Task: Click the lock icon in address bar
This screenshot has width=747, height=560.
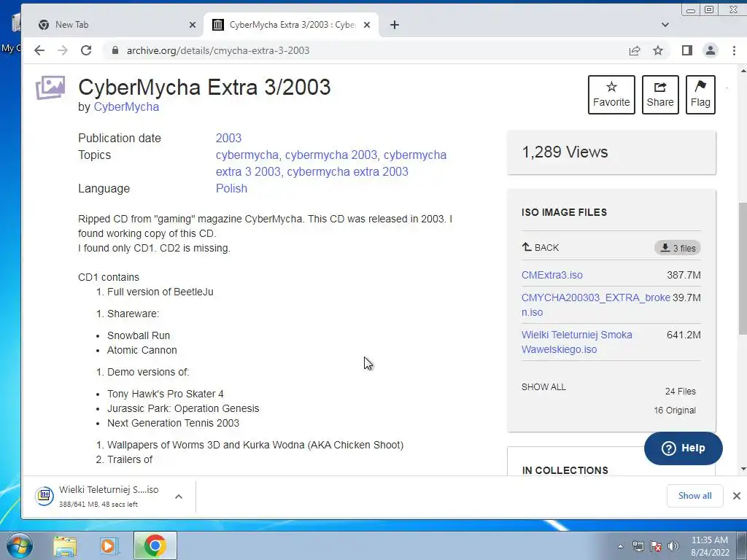Action: coord(115,50)
